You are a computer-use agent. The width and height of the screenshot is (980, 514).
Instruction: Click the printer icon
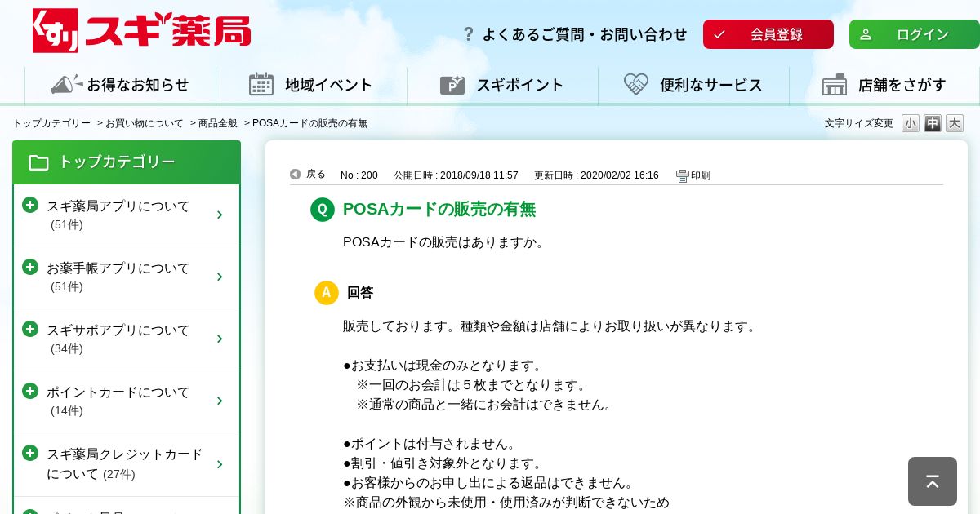[683, 175]
